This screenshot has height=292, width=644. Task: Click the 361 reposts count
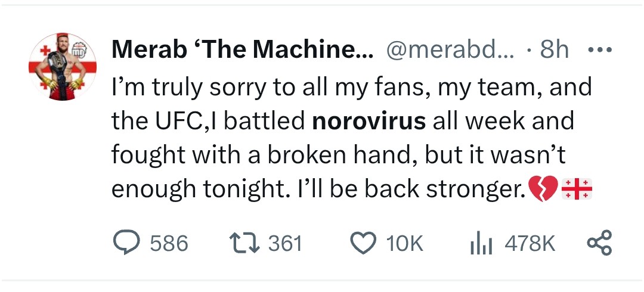pos(285,244)
